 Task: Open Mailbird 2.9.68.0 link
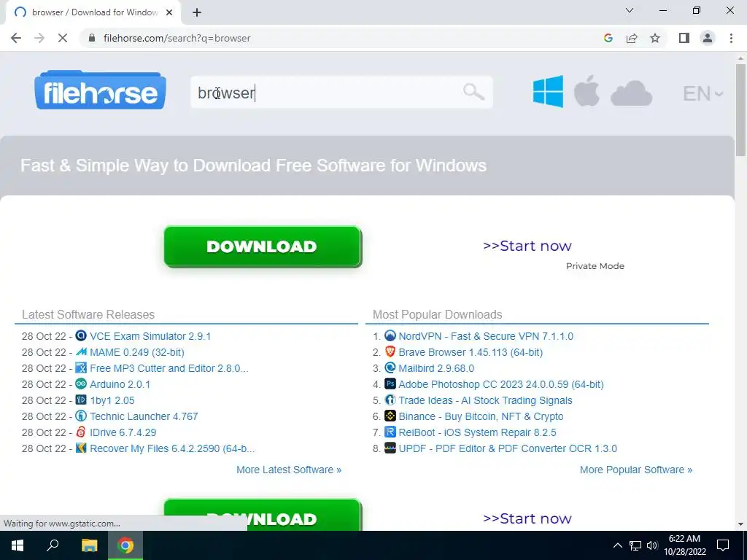[436, 368]
